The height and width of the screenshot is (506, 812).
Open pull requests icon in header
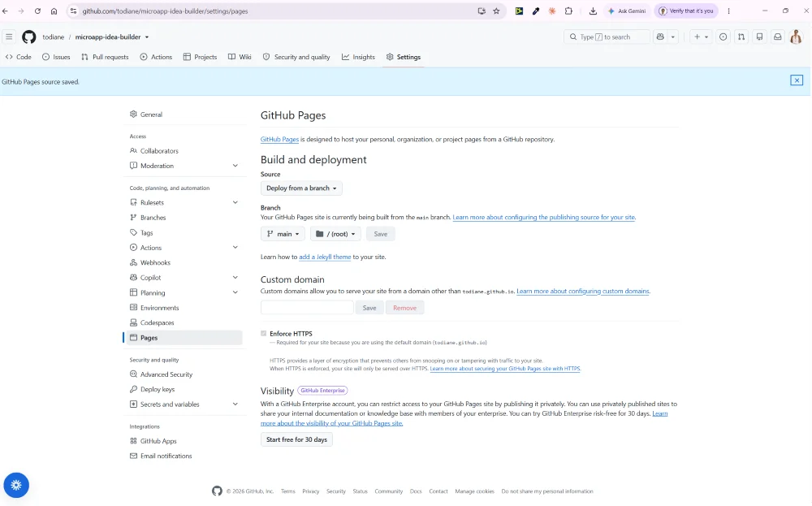pos(741,37)
